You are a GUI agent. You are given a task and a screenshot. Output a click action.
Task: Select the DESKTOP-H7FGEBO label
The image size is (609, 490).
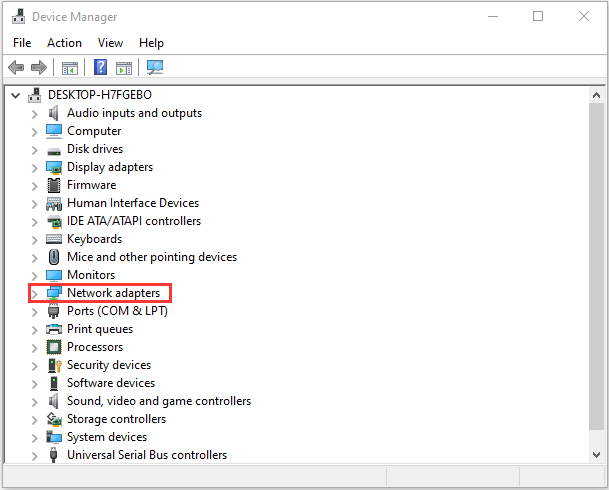click(x=100, y=95)
